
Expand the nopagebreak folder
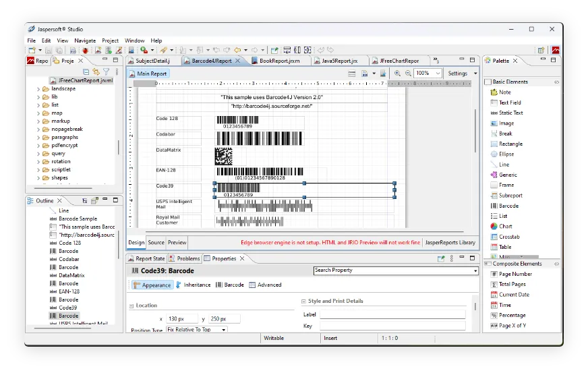38,130
